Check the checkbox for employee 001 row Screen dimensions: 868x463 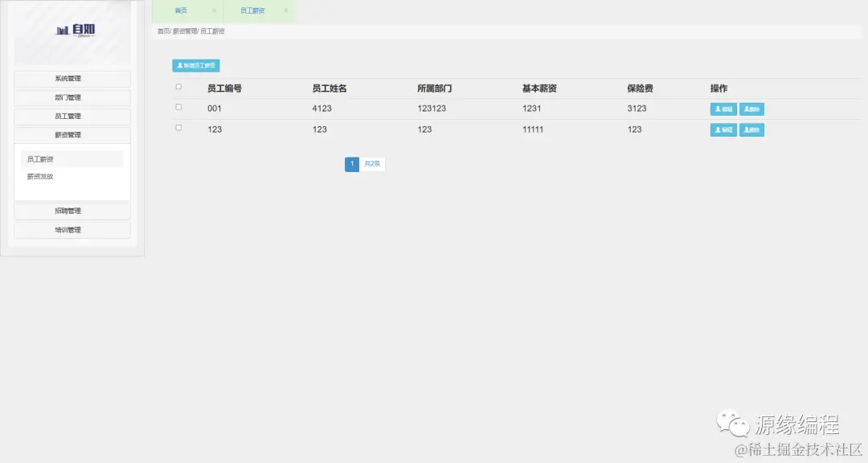coord(178,108)
